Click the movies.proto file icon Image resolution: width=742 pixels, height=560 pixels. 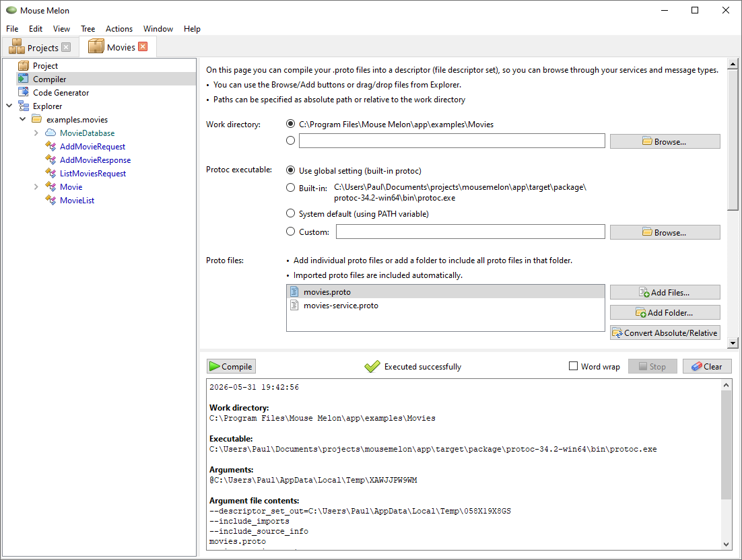(x=294, y=292)
